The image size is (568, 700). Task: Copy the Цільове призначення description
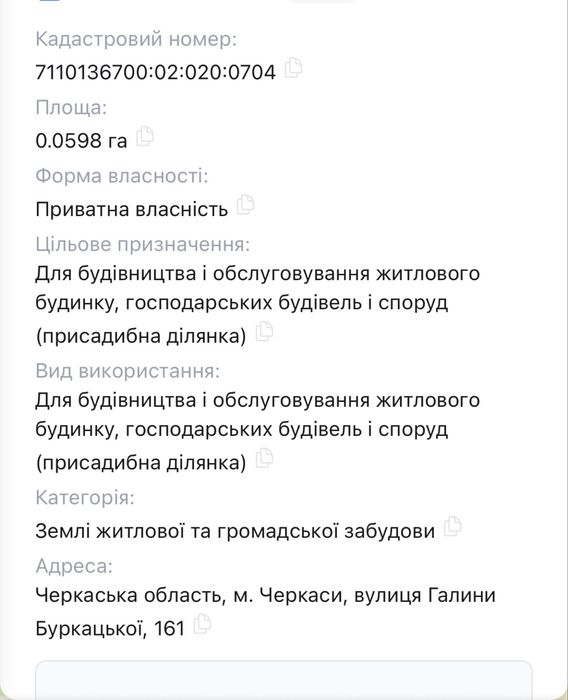[264, 331]
